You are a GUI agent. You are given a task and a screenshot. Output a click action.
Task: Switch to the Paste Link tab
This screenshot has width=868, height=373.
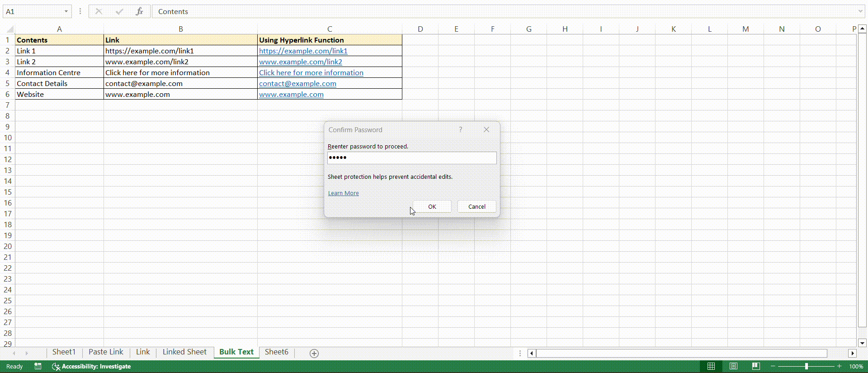click(106, 352)
